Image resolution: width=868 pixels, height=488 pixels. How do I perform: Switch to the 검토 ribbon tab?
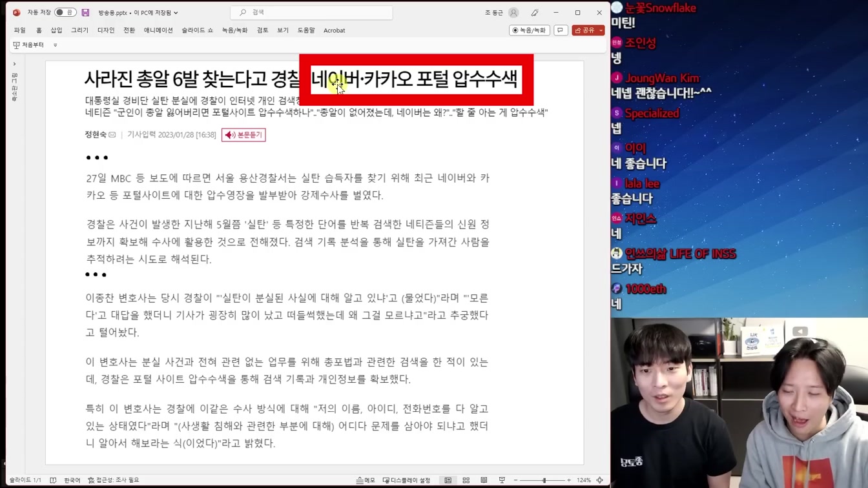coord(262,30)
